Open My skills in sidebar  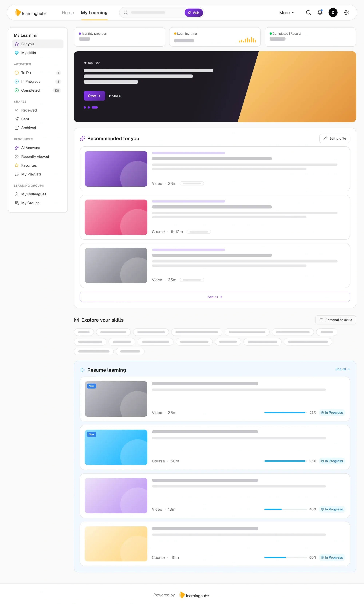(38, 53)
